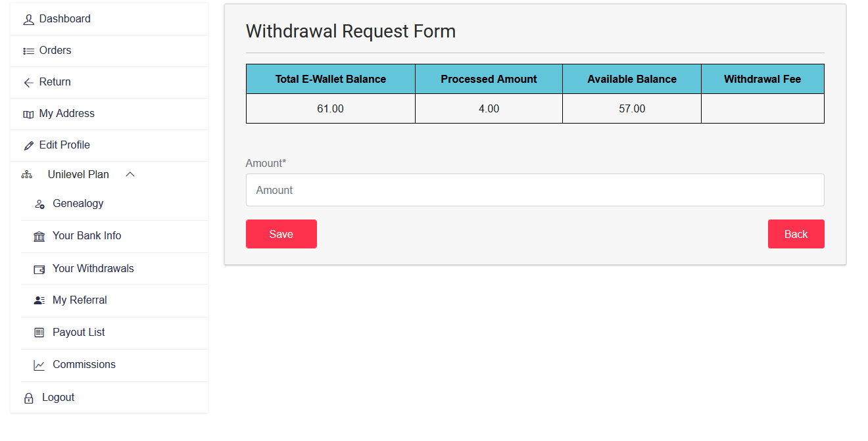Image resolution: width=868 pixels, height=441 pixels.
Task: Click the Return arrow icon
Action: click(28, 82)
